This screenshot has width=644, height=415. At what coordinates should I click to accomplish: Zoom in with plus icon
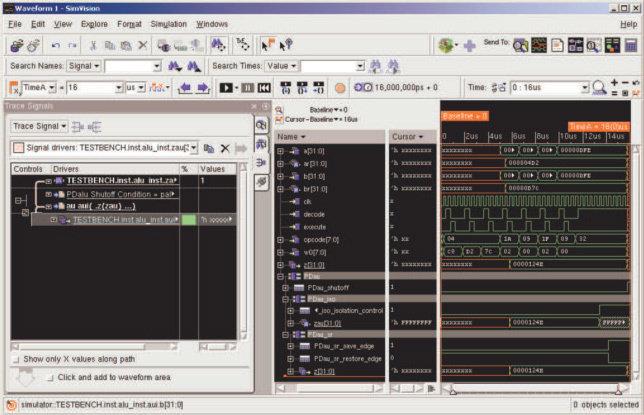point(614,83)
